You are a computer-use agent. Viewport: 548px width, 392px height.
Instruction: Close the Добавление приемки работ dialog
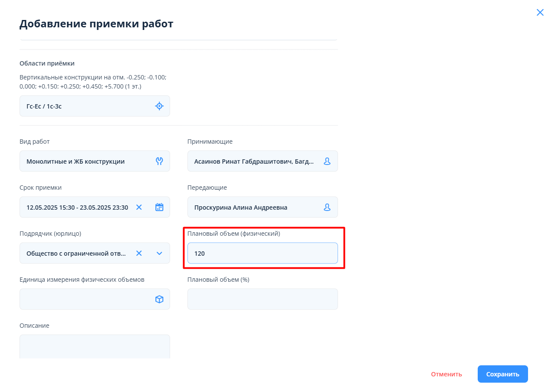[x=540, y=12]
